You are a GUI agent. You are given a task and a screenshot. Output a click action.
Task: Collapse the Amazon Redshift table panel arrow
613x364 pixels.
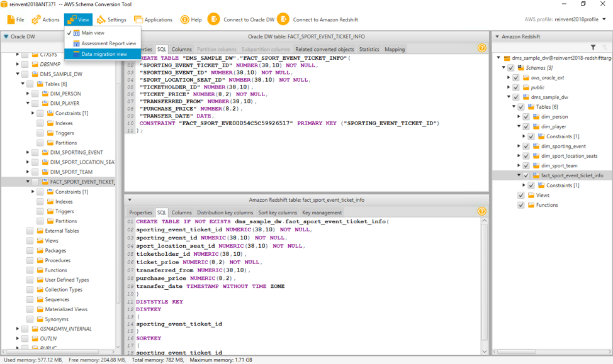click(x=130, y=199)
